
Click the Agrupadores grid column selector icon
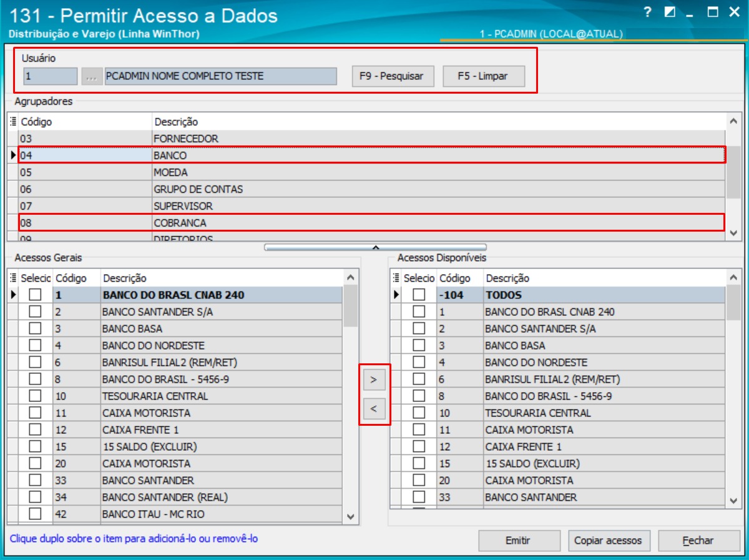tap(14, 122)
